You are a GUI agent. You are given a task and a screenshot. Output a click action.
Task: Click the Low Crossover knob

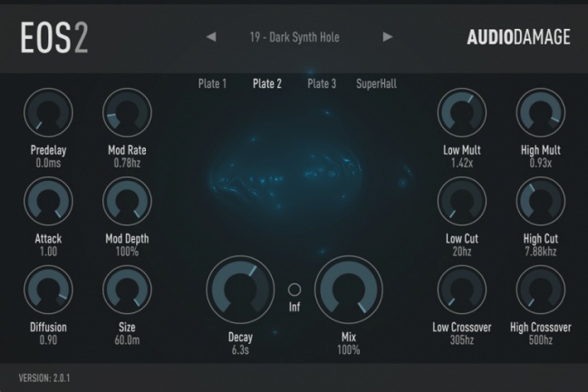462,290
